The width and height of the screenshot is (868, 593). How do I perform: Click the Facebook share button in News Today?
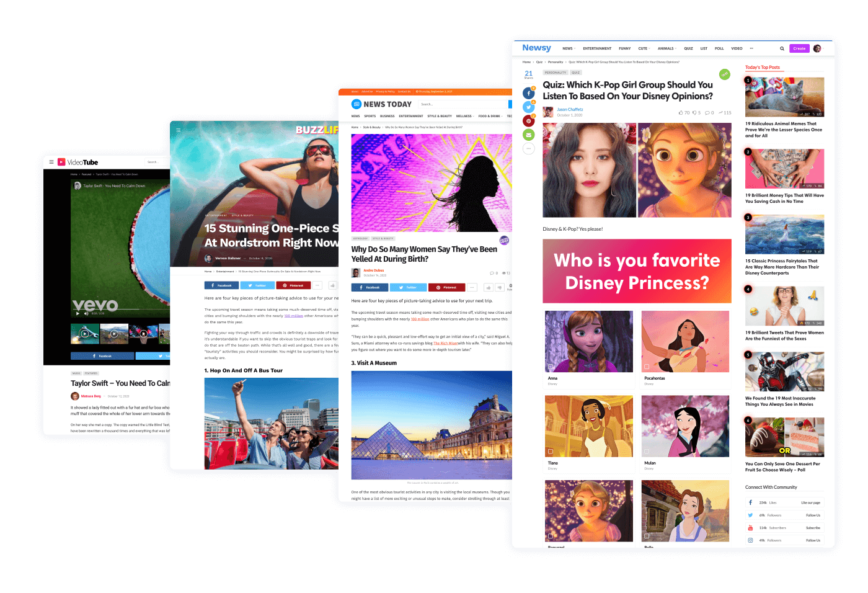tap(370, 287)
